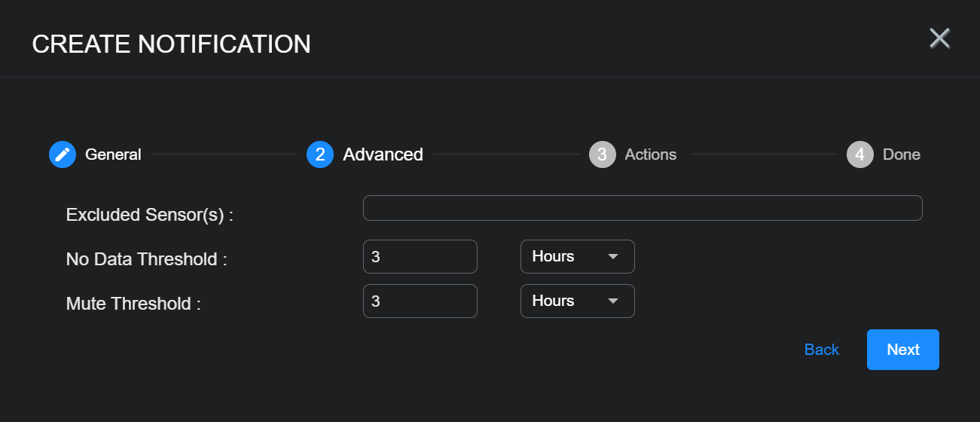Click the CREATE NOTIFICATION dialog title

tap(171, 44)
